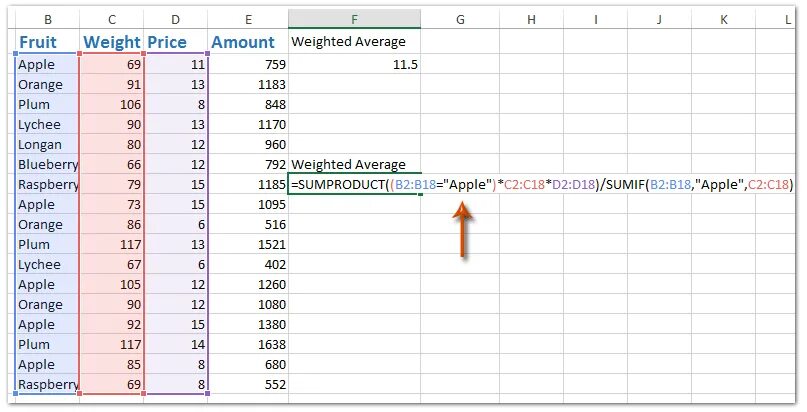Click the amount value 1260
The width and height of the screenshot is (807, 412).
[x=248, y=284]
